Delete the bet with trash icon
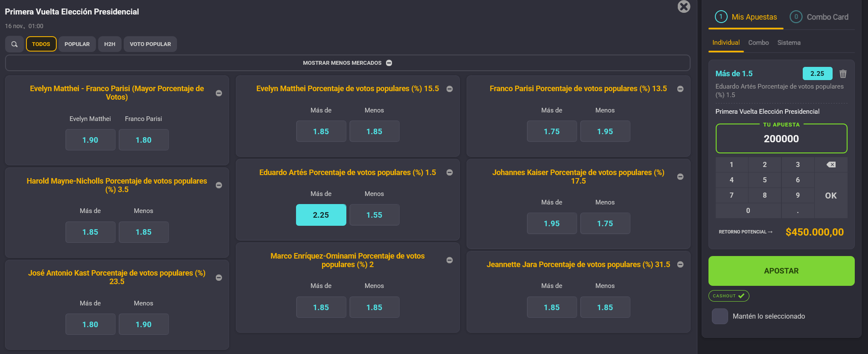868x354 pixels. 843,74
